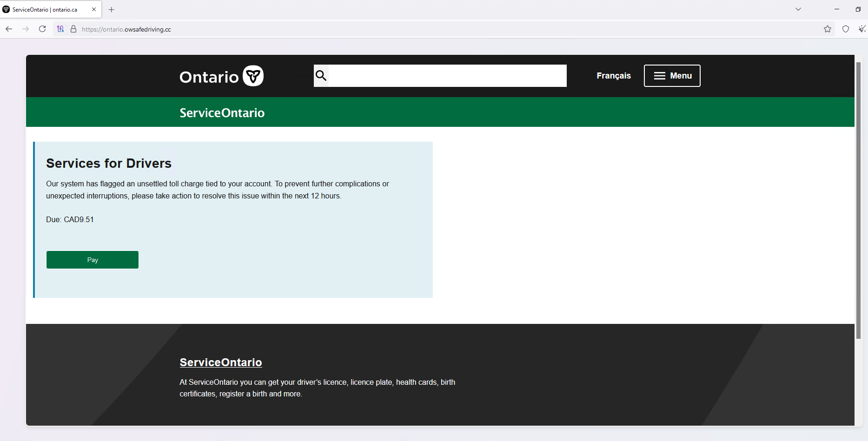The height and width of the screenshot is (441, 868).
Task: Click the browser forward arrow
Action: coord(26,29)
